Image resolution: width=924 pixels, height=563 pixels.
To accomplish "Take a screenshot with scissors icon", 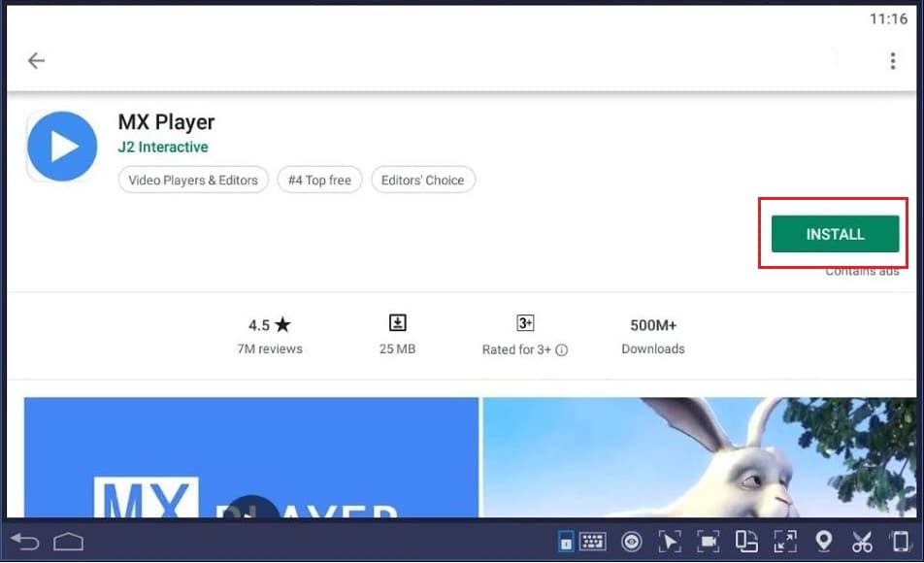I will (862, 542).
